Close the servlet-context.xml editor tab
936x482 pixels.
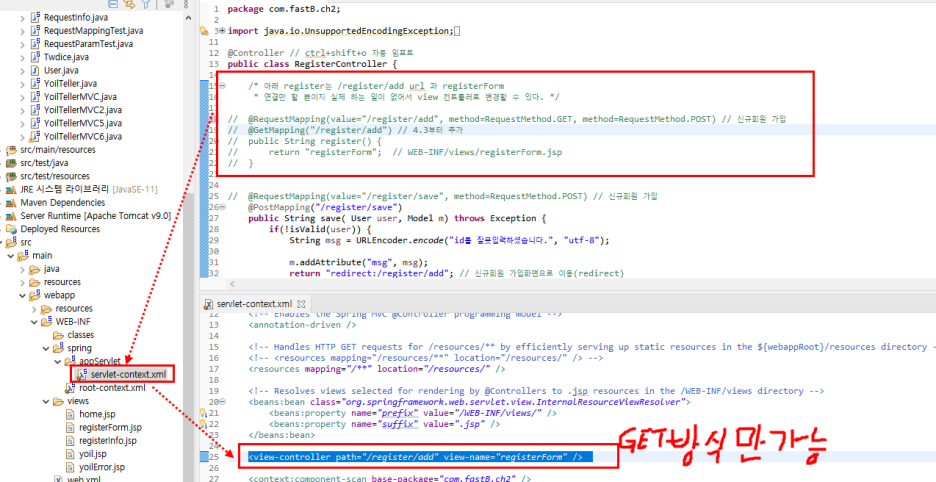[301, 304]
